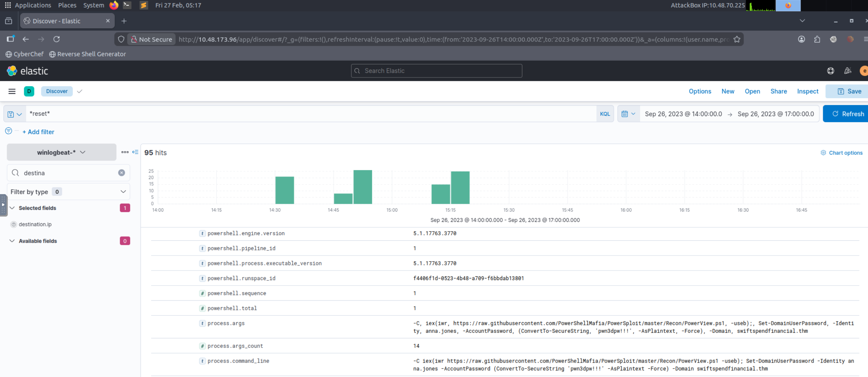Screen dimensions: 868x377
Task: Open the newsfeed icon in header
Action: point(848,71)
